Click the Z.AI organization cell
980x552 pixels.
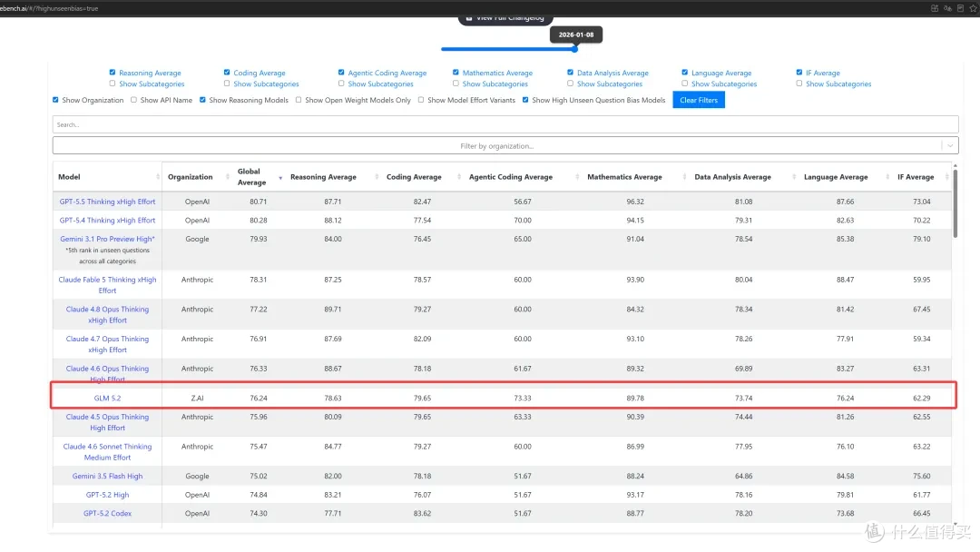pos(198,399)
